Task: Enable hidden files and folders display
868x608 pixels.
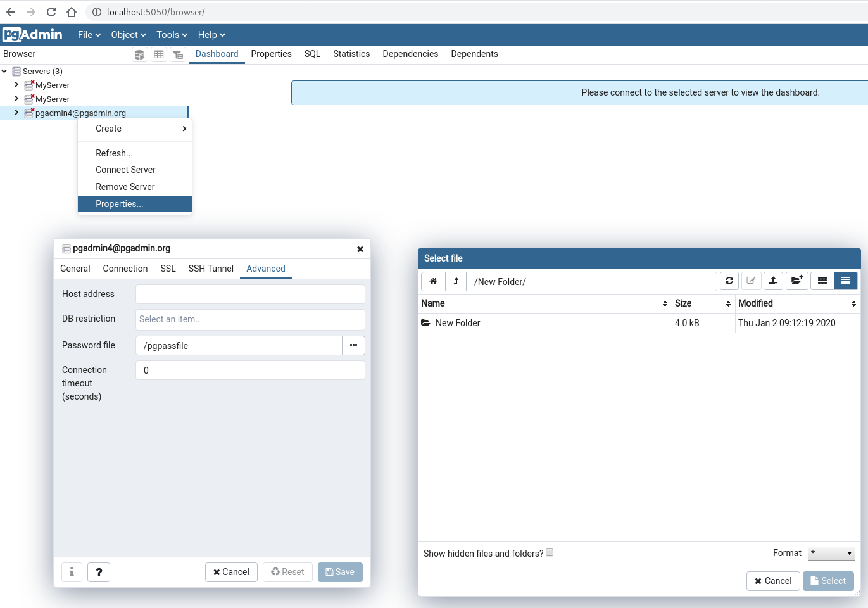Action: pos(550,552)
